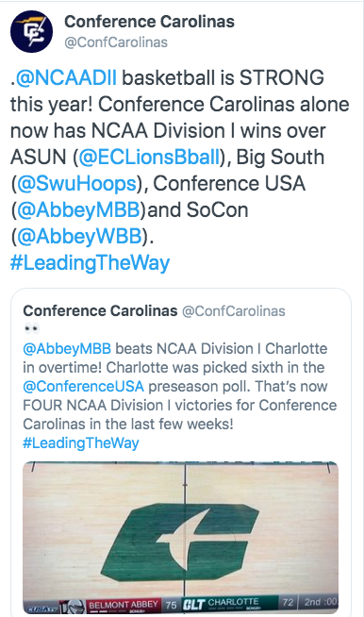Screen dimensions: 364x617
Task: Open the @NCAADII mention
Action: (67, 77)
